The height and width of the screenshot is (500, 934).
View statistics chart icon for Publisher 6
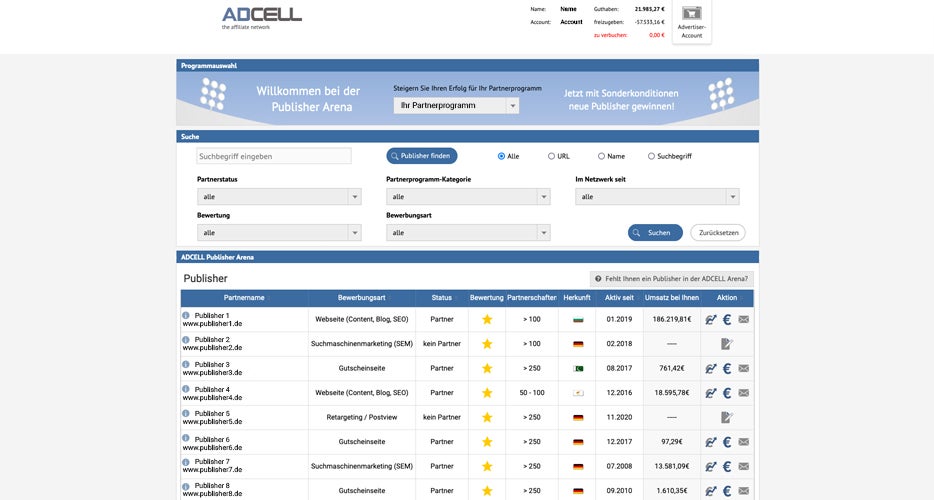tap(711, 442)
